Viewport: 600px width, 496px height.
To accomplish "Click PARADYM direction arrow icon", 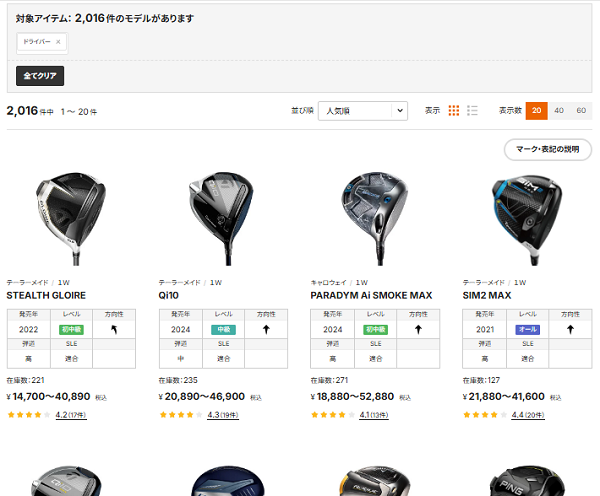I will coord(418,330).
